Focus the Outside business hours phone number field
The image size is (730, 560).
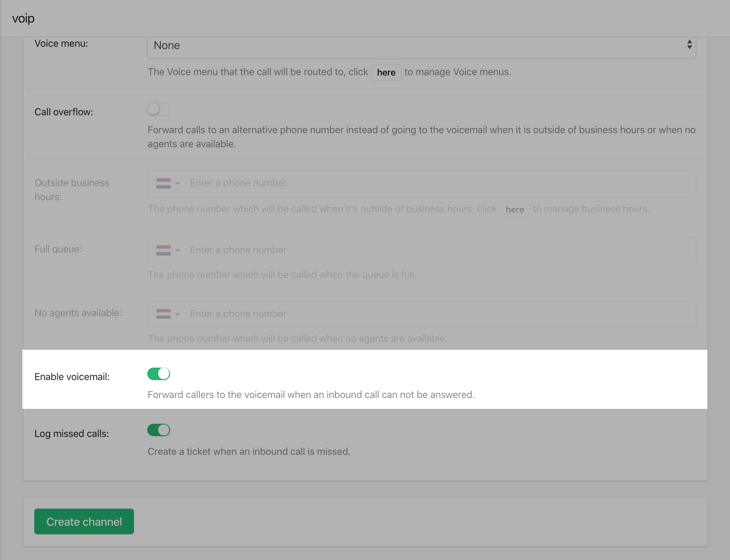[x=436, y=183]
